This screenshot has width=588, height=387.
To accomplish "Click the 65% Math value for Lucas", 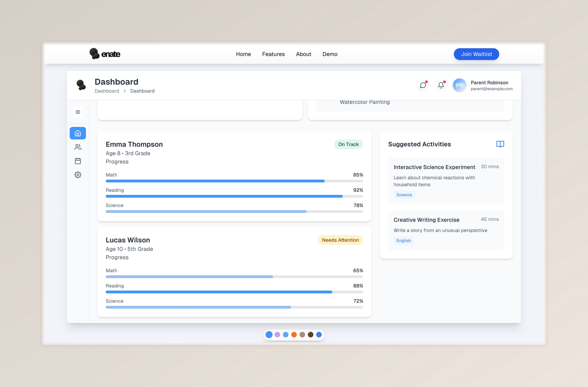I will pyautogui.click(x=358, y=270).
